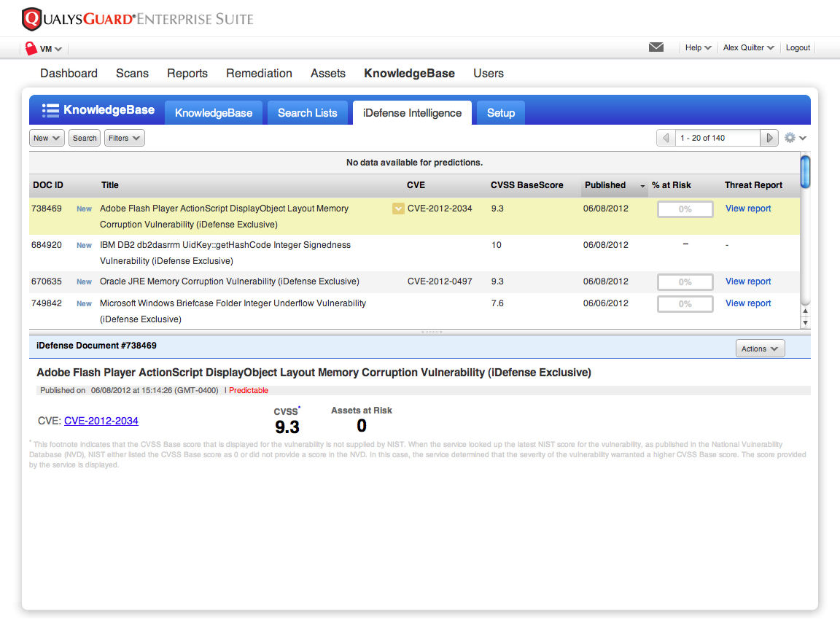Sort by the Title column header
This screenshot has width=840, height=630.
coord(110,184)
